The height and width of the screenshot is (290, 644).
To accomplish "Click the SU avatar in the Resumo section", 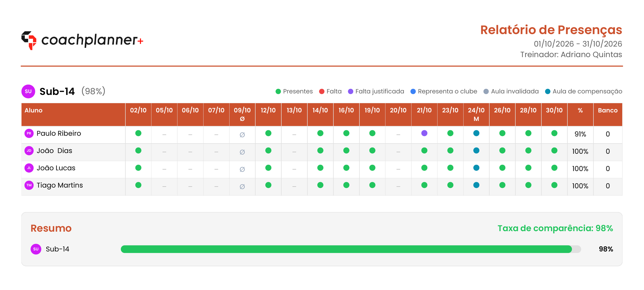I will coord(36,249).
